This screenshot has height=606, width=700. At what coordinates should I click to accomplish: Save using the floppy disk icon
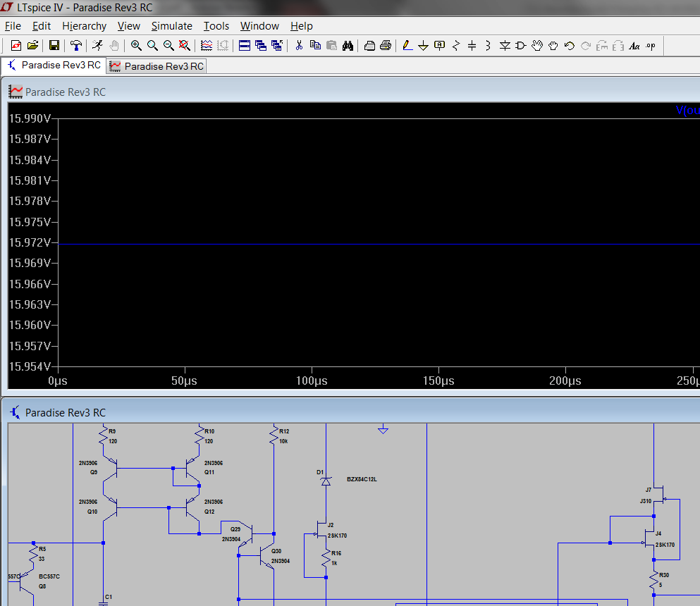54,46
